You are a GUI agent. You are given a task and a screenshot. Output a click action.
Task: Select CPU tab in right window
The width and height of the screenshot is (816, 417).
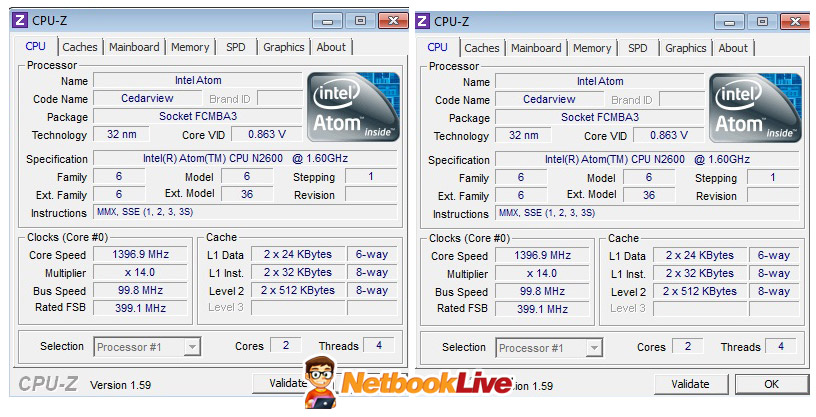point(437,47)
